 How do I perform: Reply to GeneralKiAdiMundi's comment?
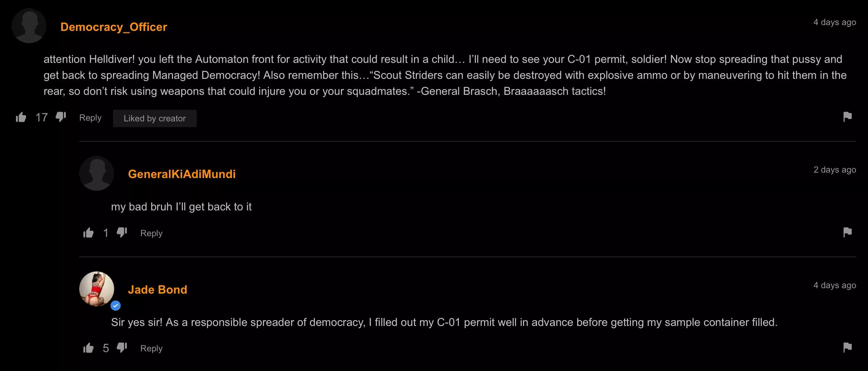(151, 233)
